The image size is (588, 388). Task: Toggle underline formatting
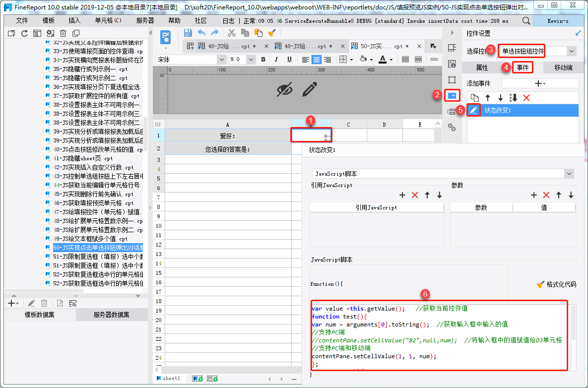click(289, 60)
